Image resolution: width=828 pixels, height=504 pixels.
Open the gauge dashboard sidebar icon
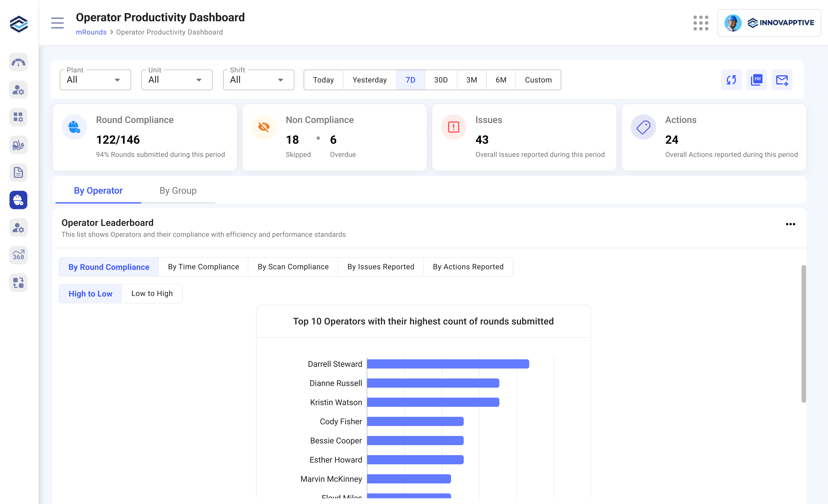(x=19, y=62)
